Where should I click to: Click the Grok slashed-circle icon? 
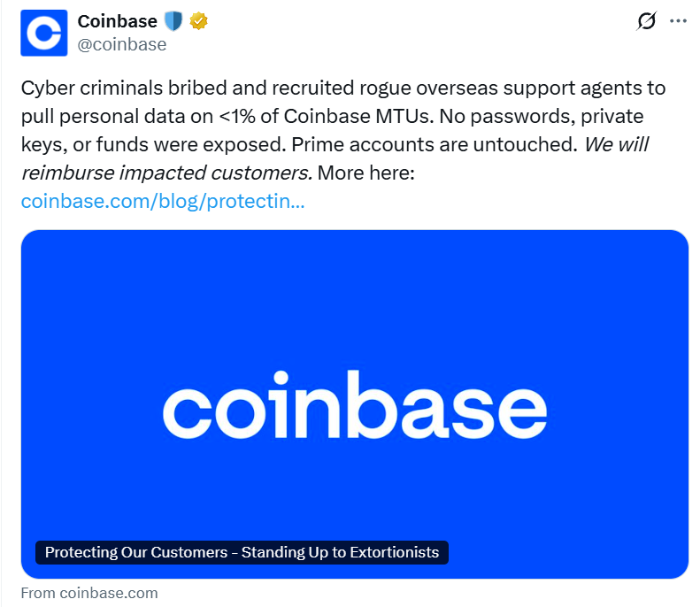pos(646,22)
